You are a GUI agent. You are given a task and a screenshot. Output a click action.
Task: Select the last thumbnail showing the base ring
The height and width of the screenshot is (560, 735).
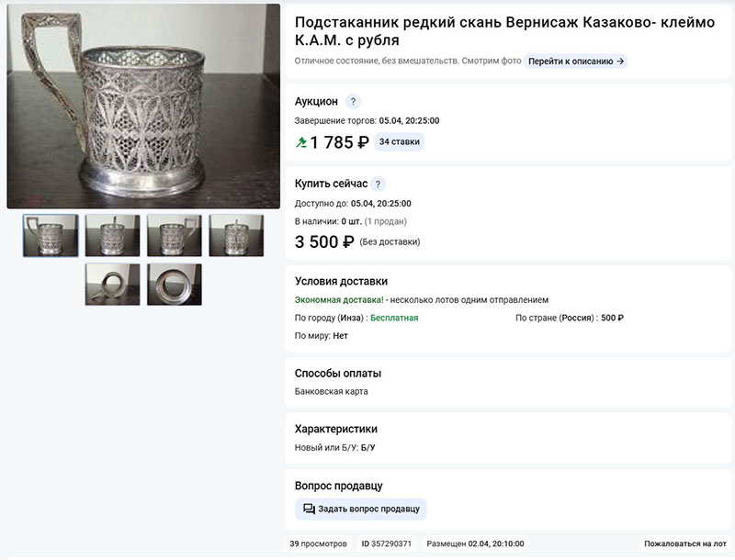tap(175, 285)
